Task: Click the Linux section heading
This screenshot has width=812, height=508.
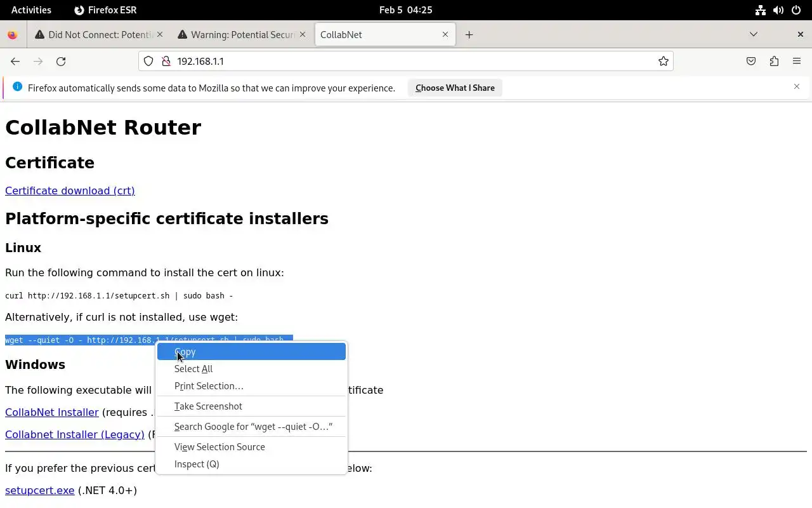Action: [x=23, y=248]
